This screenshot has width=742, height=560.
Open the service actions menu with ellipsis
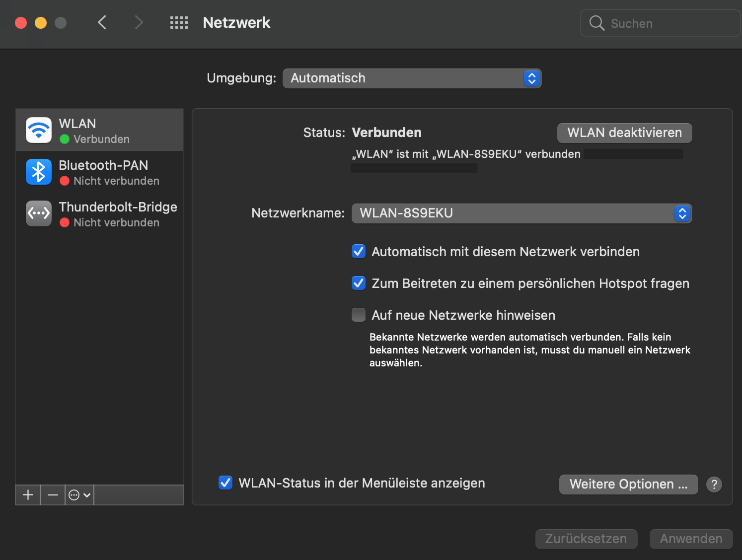(x=79, y=495)
